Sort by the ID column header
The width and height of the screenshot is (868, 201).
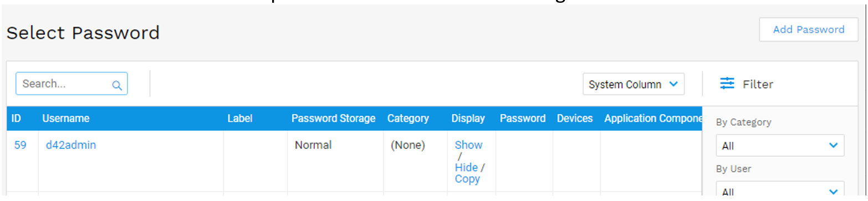16,118
